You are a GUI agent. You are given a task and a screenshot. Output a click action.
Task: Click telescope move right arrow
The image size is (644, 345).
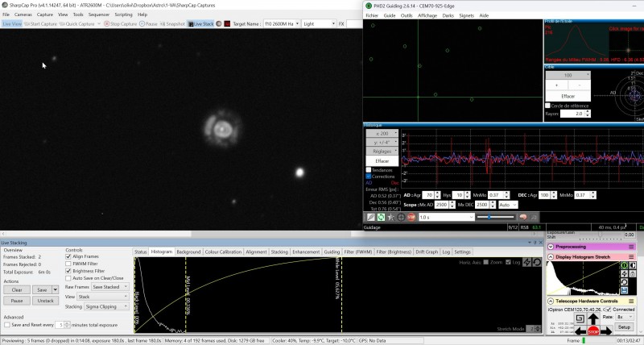click(x=606, y=330)
